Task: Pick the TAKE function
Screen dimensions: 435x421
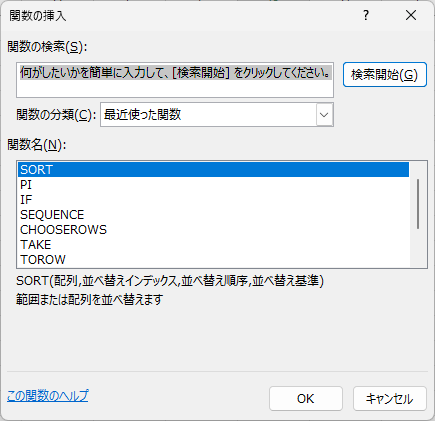Action: [213, 245]
